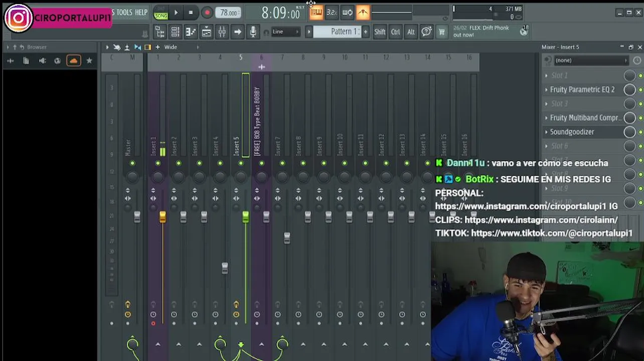Mute Insert 1 with its green LED
This screenshot has height=361, width=644.
[158, 163]
